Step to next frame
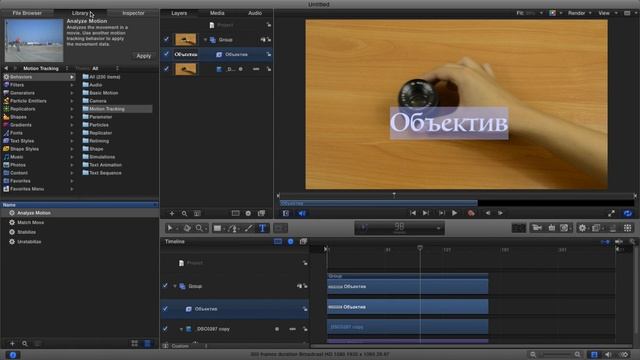The width and height of the screenshot is (640, 360). 500,213
